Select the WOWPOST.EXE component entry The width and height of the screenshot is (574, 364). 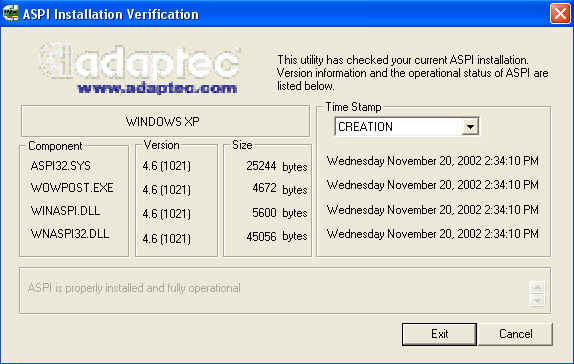72,188
